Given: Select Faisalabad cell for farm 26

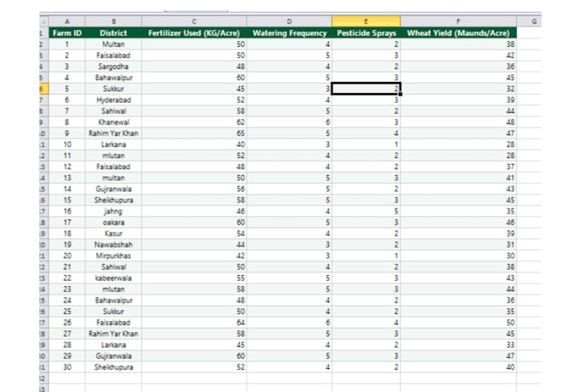Looking at the screenshot, I should (114, 323).
